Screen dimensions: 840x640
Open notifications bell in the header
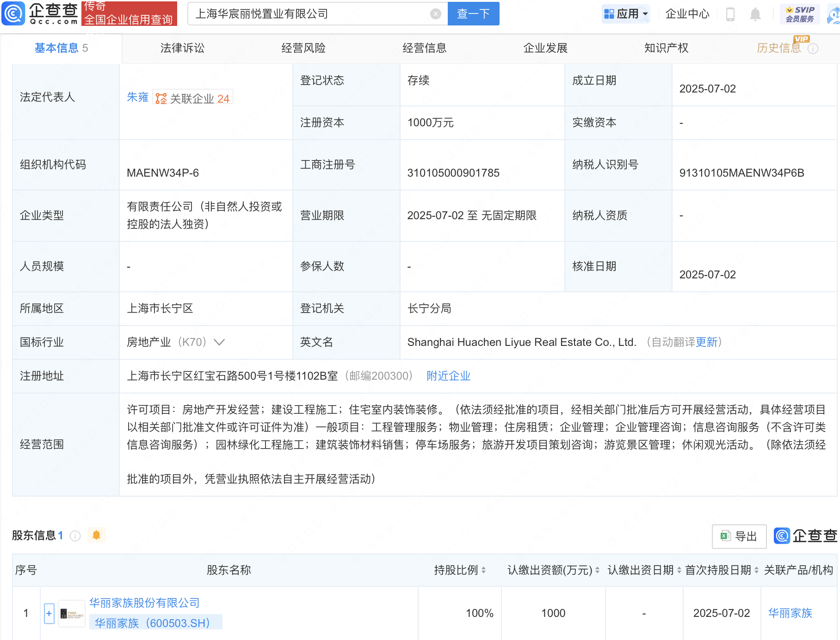tap(755, 14)
